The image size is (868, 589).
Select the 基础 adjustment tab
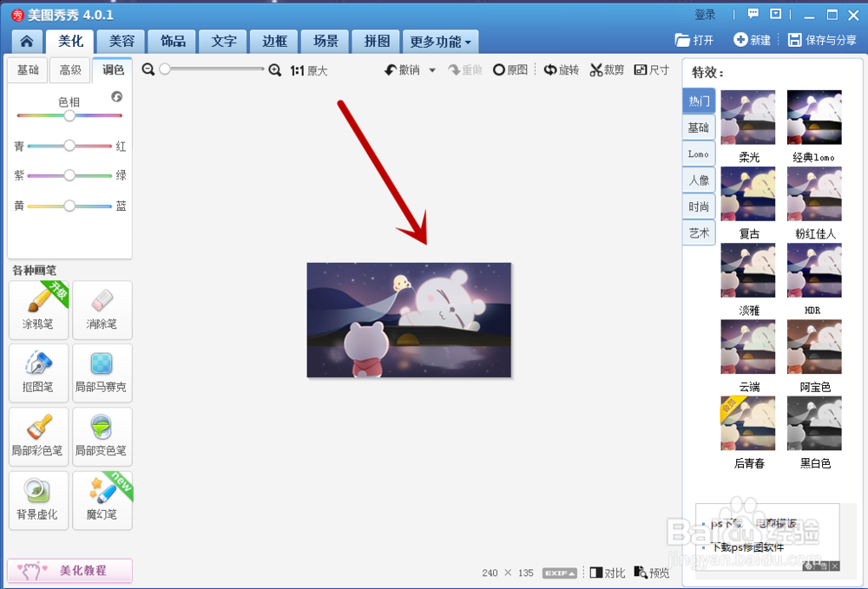click(x=28, y=69)
